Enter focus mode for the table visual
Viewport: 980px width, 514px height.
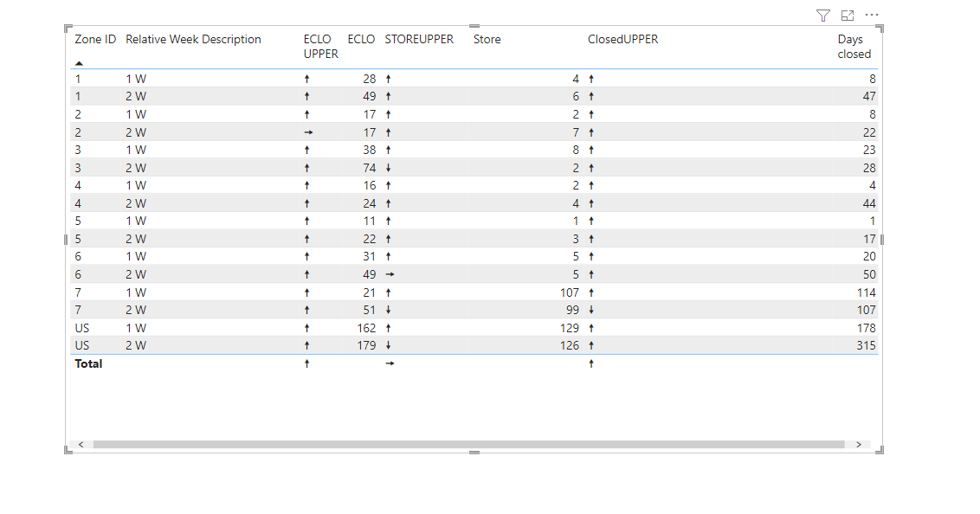coord(848,16)
